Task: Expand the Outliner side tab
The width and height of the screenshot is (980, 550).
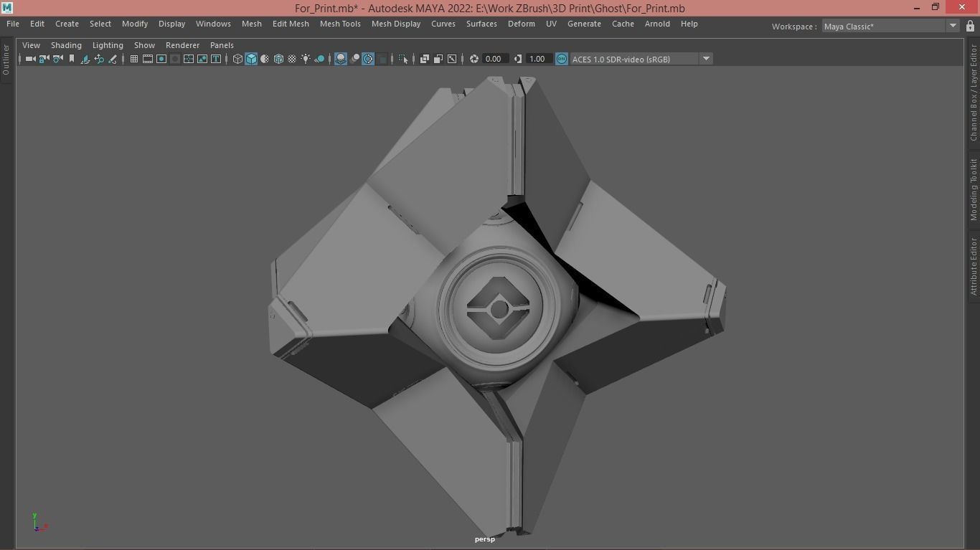Action: coord(6,60)
